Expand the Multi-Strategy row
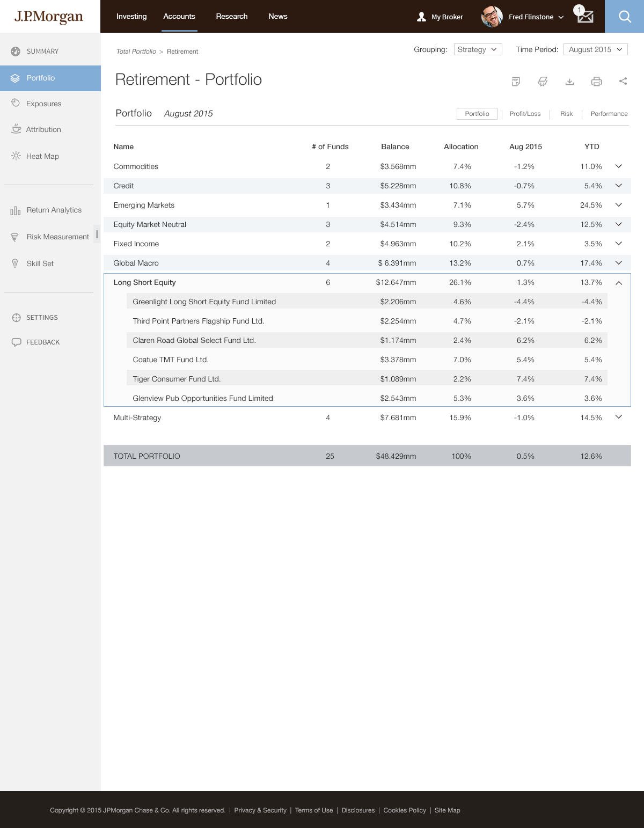Screen dimensions: 644x828 (618, 417)
